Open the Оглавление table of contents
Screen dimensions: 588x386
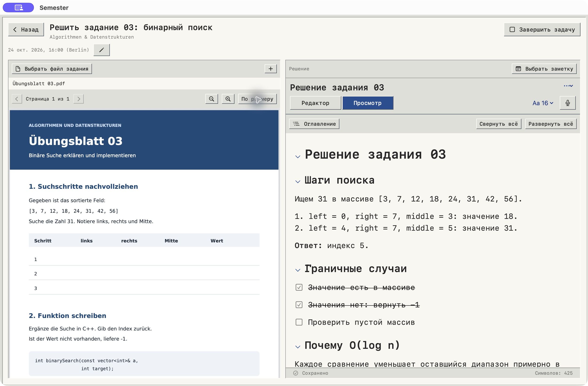click(x=314, y=124)
